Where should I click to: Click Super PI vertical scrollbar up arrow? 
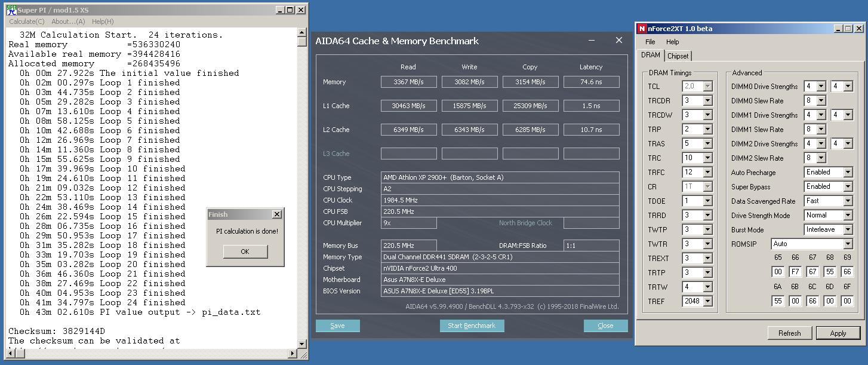point(302,32)
